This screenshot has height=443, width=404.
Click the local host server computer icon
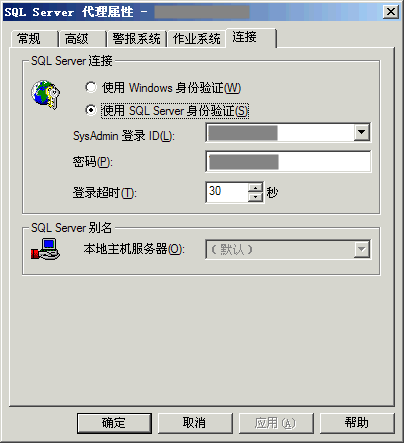tap(46, 249)
